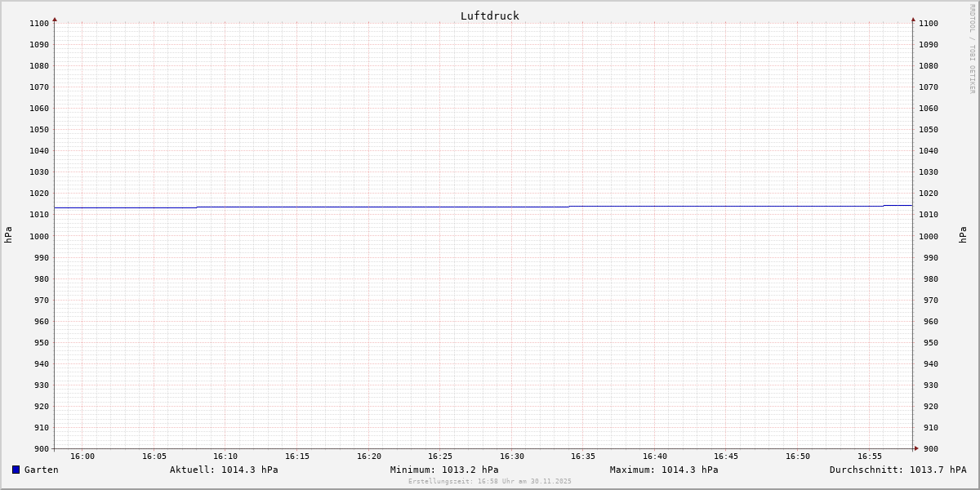This screenshot has width=980, height=490.
Task: Click the Durchschnitt 1013.7 hPA value
Action: pos(898,470)
